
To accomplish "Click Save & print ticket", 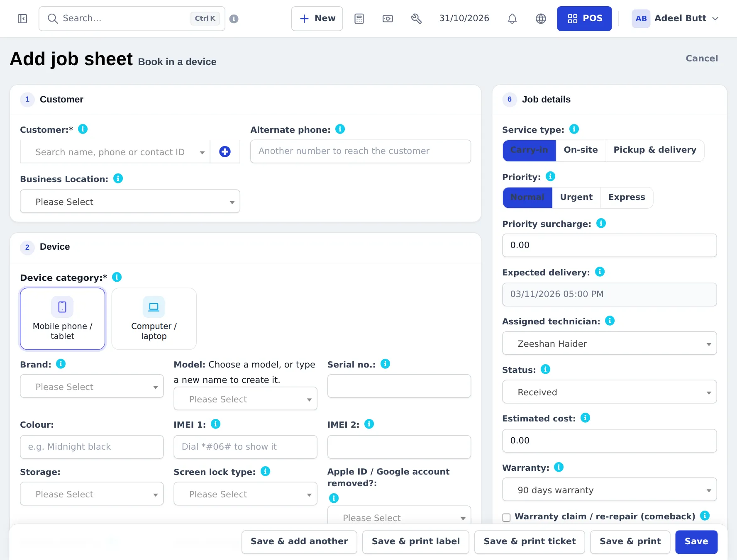I will pos(530,542).
